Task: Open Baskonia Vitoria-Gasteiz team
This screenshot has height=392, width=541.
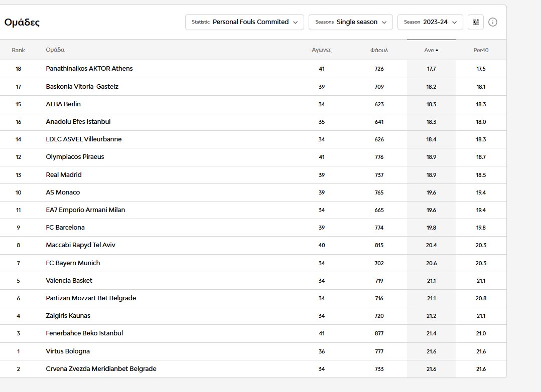Action: tap(82, 86)
